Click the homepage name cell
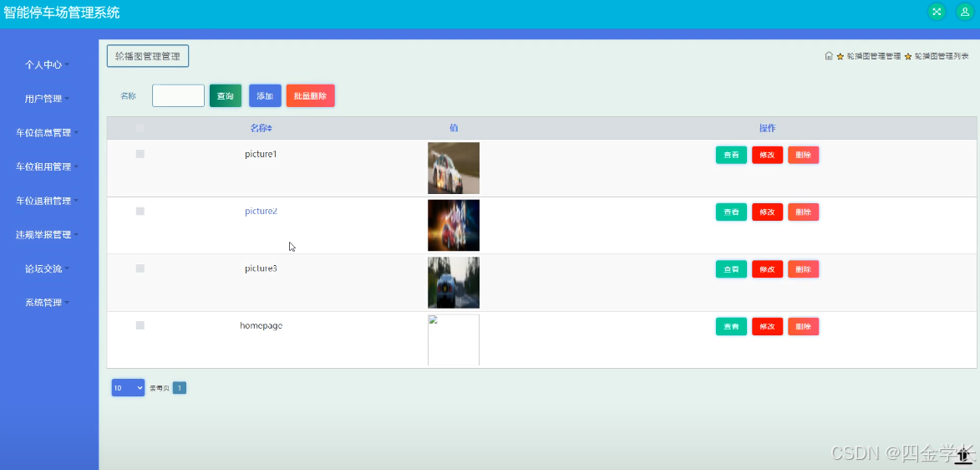 pyautogui.click(x=262, y=325)
